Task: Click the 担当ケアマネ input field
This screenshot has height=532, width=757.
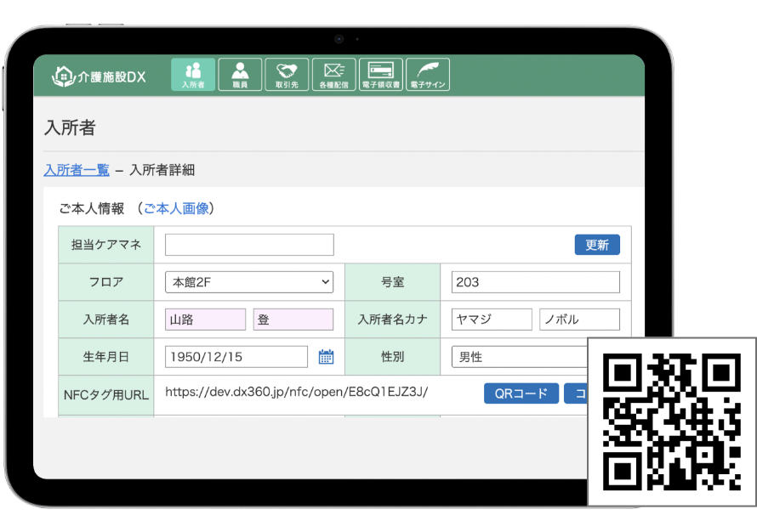Action: tap(249, 246)
